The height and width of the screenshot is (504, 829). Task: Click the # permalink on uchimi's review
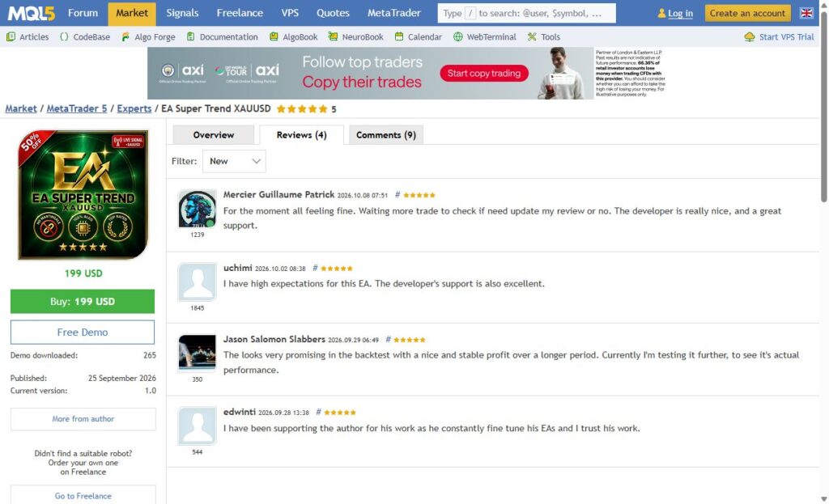pyautogui.click(x=315, y=268)
